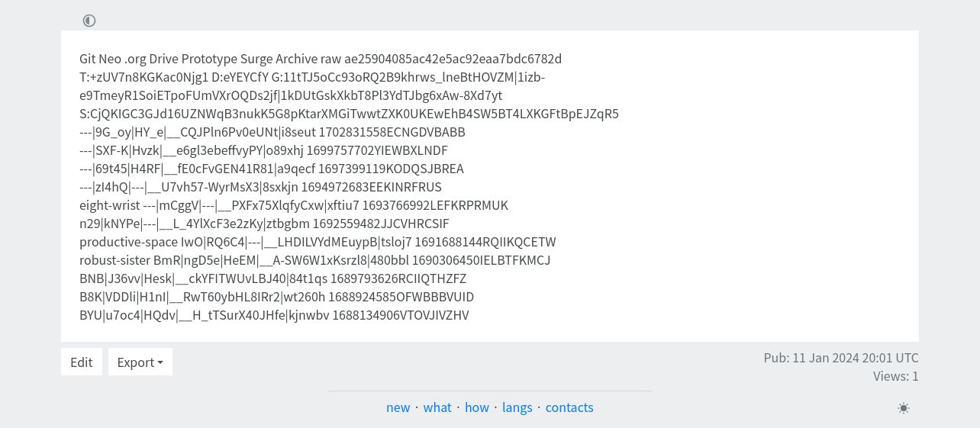Click the line starting with eight-wrist
The height and width of the screenshot is (428, 980).
(294, 205)
